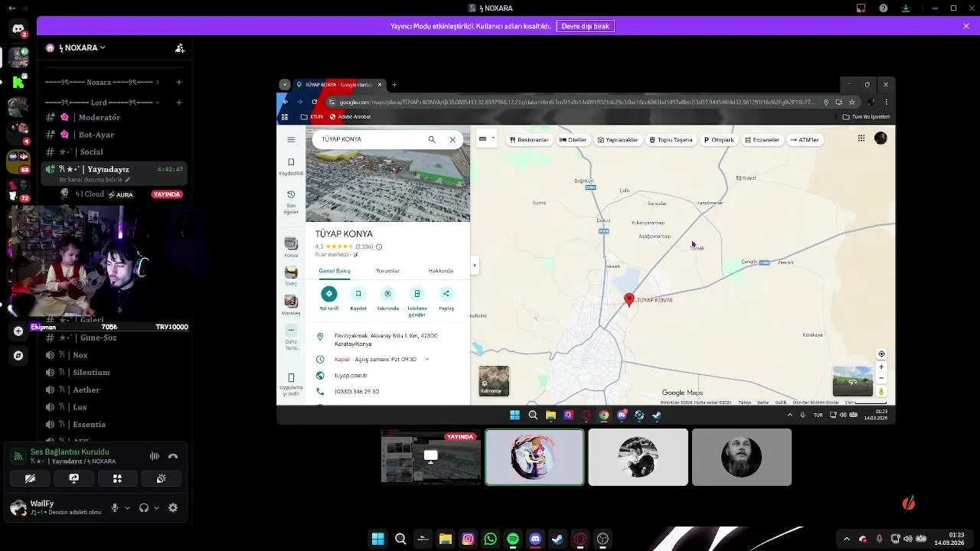Dismiss the streamer mode banner
980x551 pixels.
tap(966, 26)
